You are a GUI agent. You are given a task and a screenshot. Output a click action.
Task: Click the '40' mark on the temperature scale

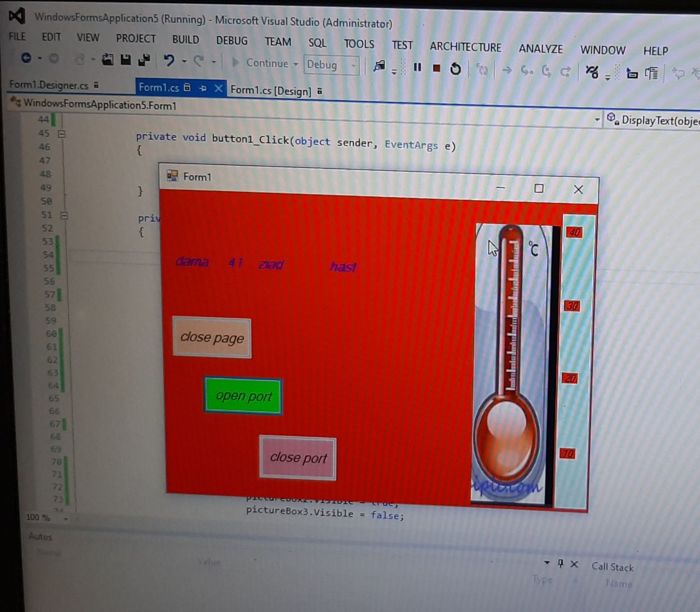click(574, 232)
